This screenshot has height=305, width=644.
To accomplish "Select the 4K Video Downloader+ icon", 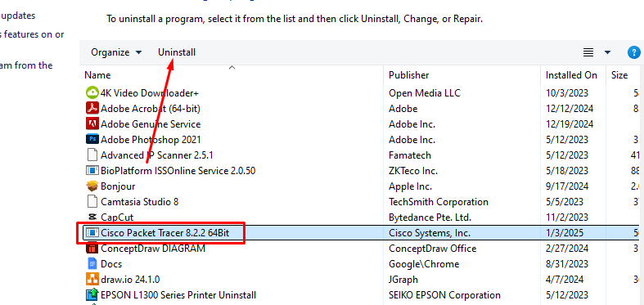I will click(92, 92).
